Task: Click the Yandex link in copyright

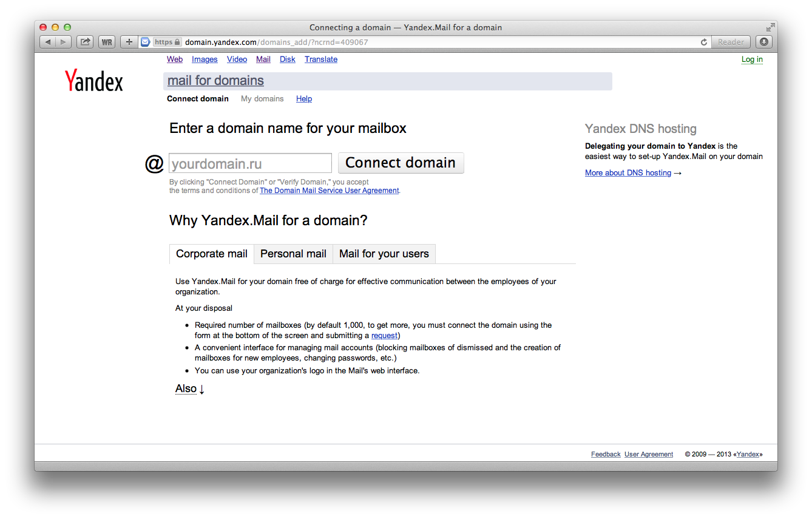Action: [x=748, y=454]
